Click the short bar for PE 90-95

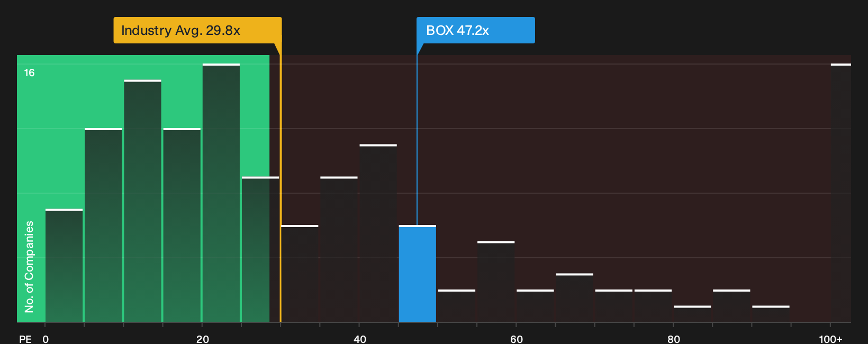coord(771,314)
